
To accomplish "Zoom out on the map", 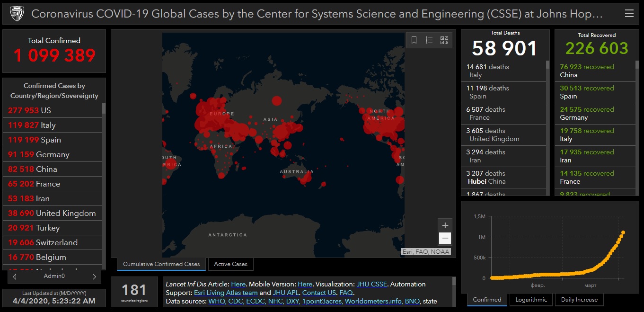I will 444,238.
